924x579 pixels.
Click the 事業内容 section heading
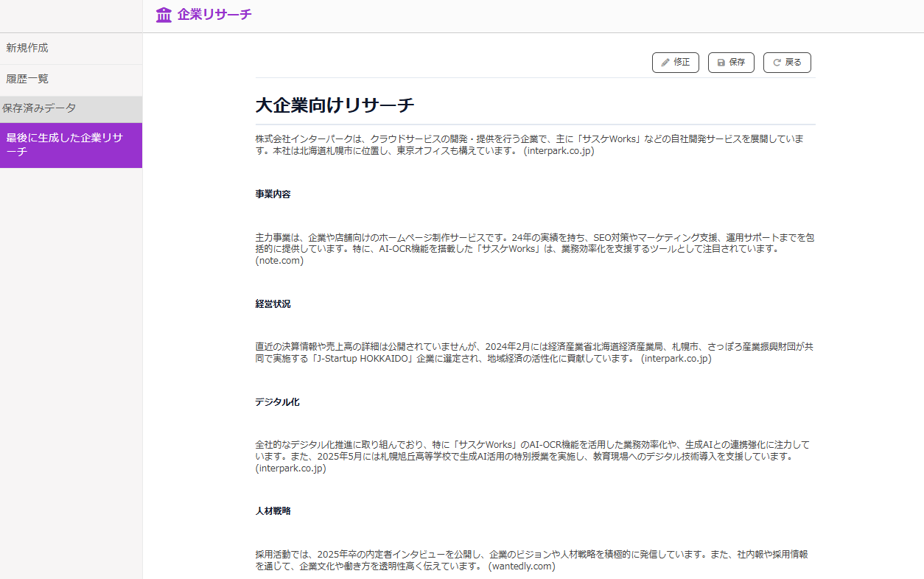273,194
